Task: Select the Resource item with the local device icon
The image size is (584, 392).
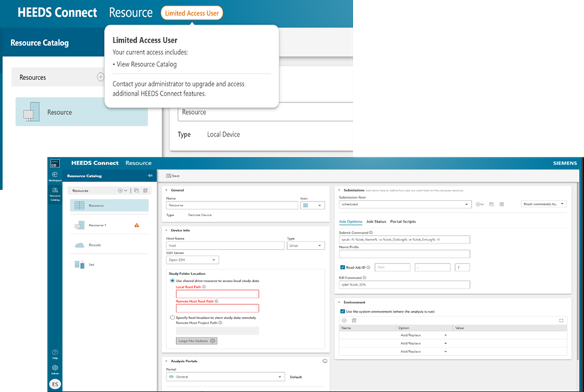Action: (x=82, y=112)
